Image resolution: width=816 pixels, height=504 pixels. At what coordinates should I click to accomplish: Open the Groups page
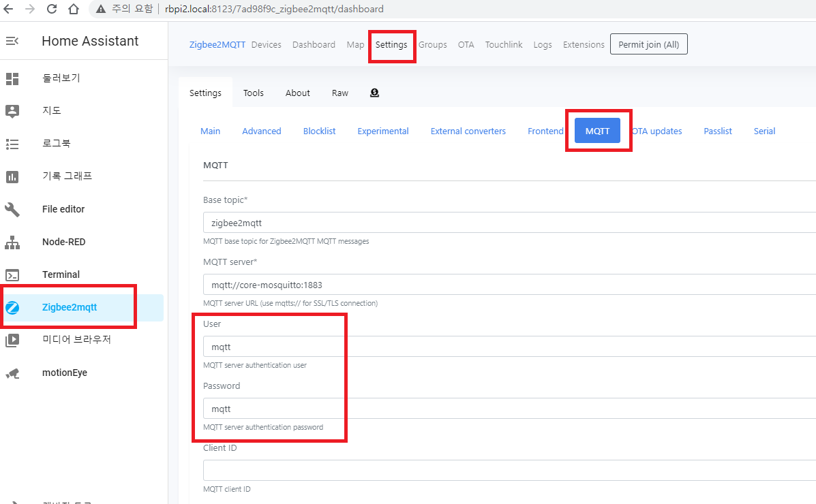point(432,45)
